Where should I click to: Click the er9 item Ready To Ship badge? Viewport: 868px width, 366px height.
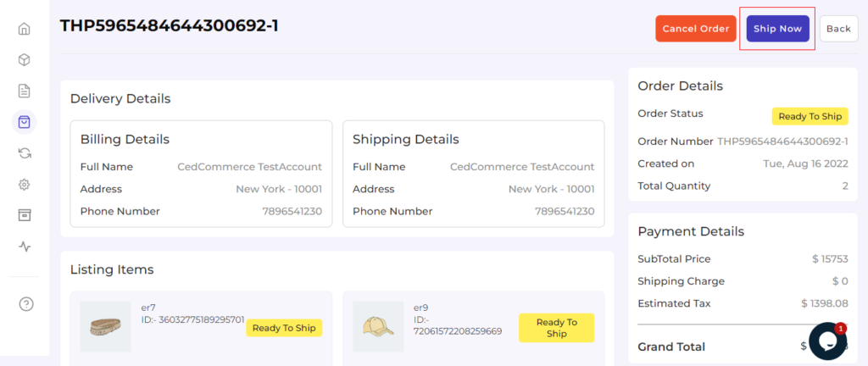click(x=556, y=328)
